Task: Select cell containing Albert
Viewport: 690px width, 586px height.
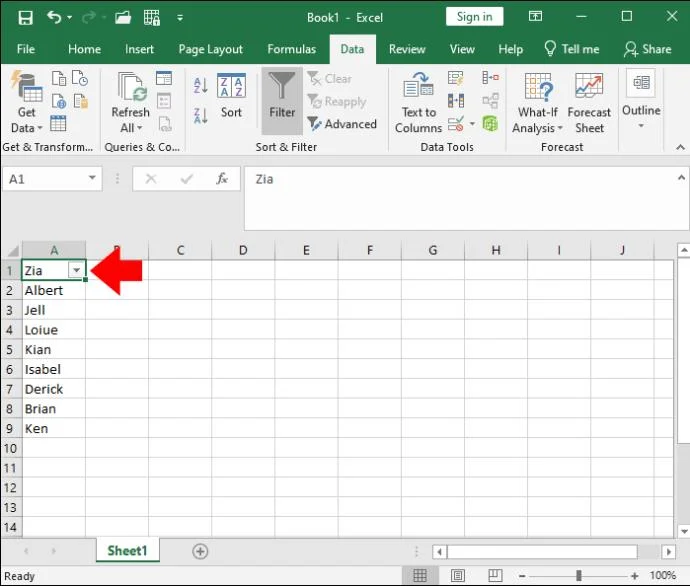Action: click(x=54, y=290)
